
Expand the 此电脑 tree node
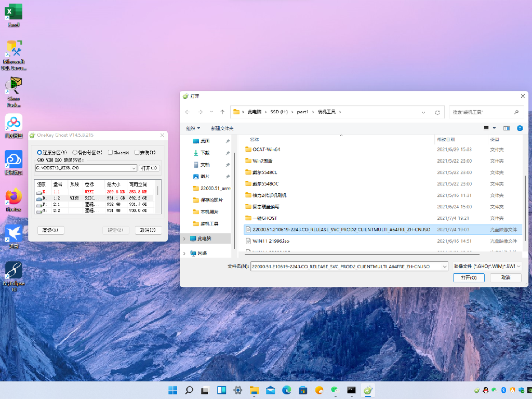185,238
